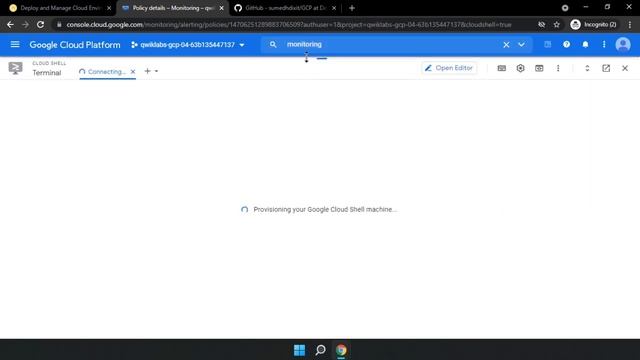The width and height of the screenshot is (640, 360).
Task: Open Cloud Shell in new window
Action: tap(606, 68)
